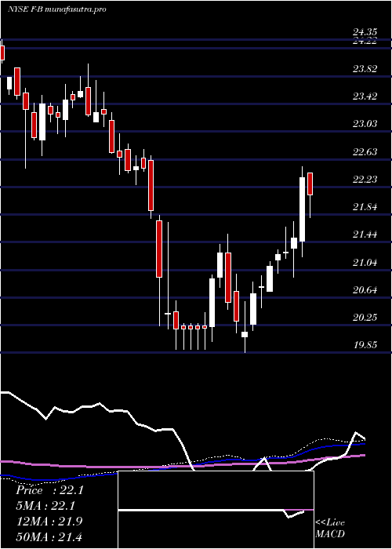Select the 19.85 price axis label
Screen dimensions: 392x549
[365, 345]
